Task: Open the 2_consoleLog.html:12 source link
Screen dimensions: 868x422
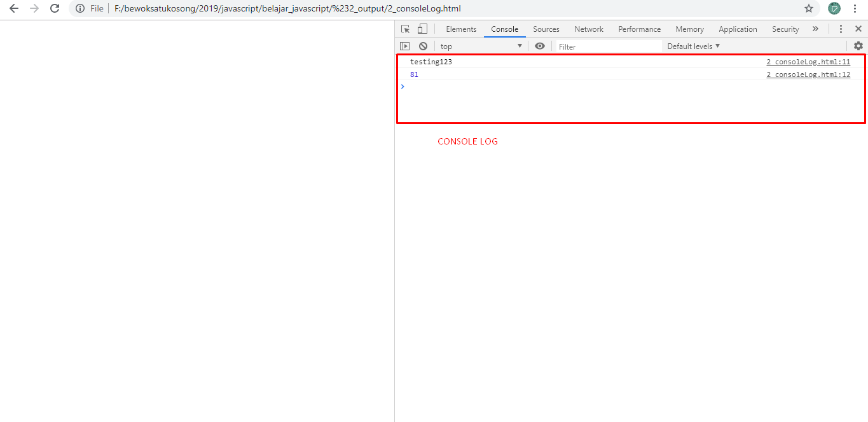Action: point(808,74)
